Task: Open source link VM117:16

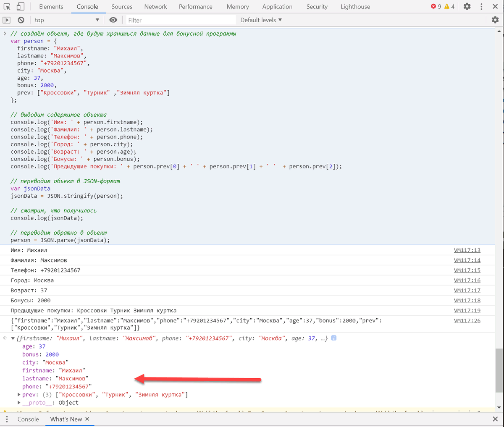Action: (x=467, y=280)
